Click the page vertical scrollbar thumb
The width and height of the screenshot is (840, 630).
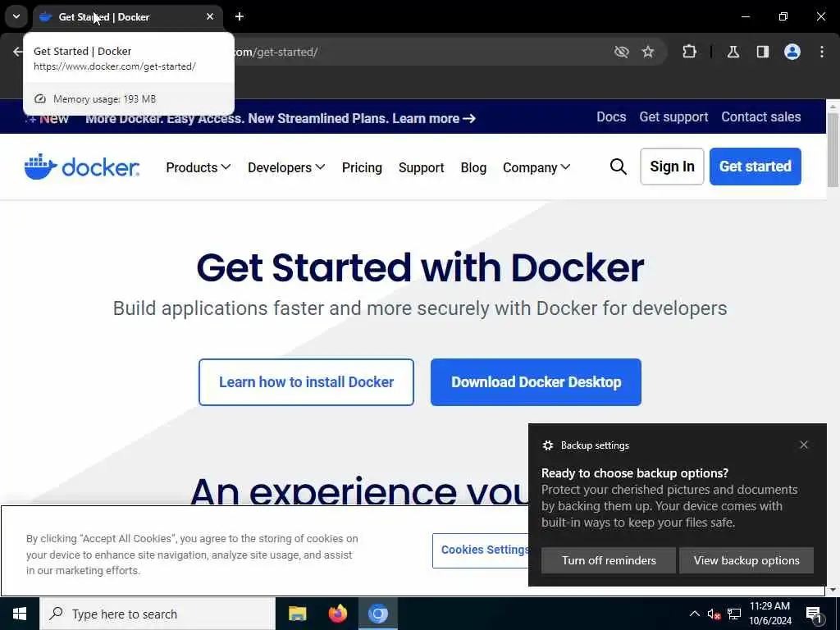(833, 151)
